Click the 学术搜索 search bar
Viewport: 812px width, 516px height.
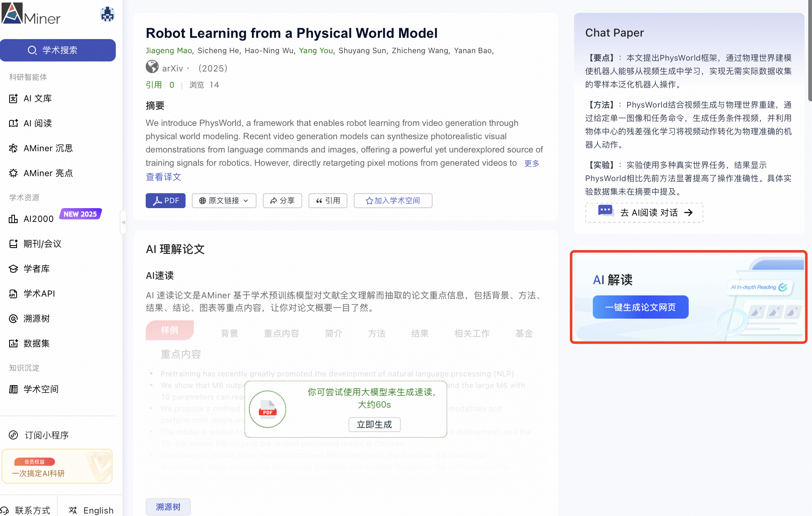(x=58, y=50)
